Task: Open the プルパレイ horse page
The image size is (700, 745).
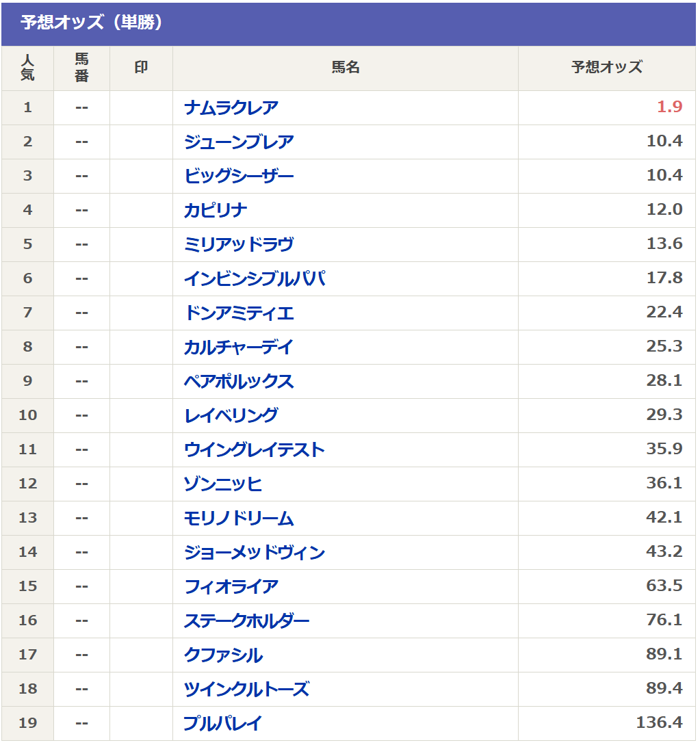Action: pos(223,724)
